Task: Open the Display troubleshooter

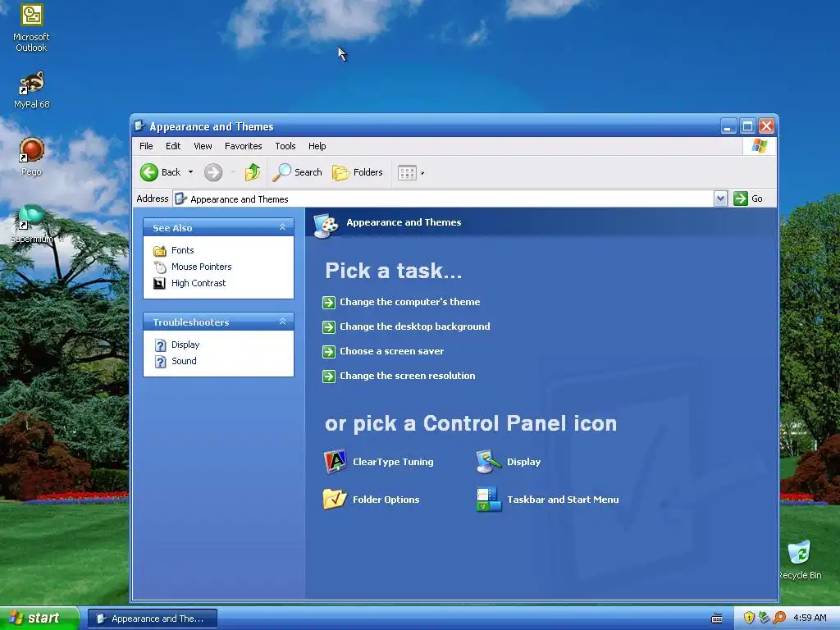Action: click(x=185, y=345)
